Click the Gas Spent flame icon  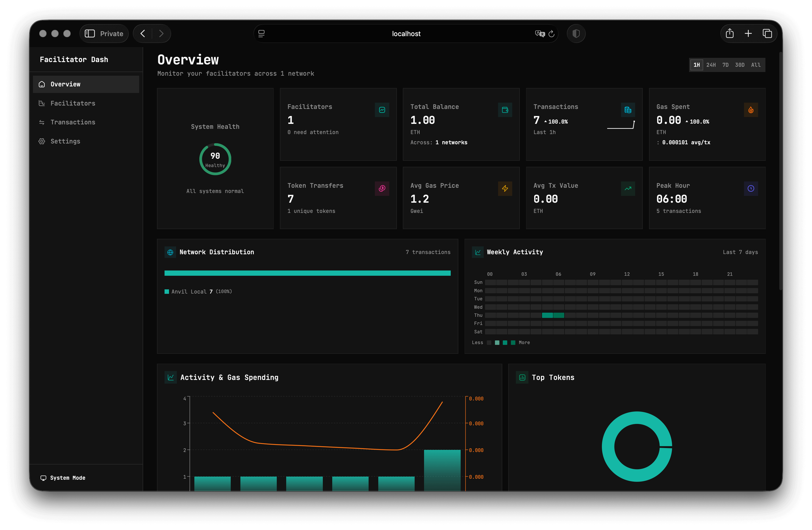click(x=751, y=110)
